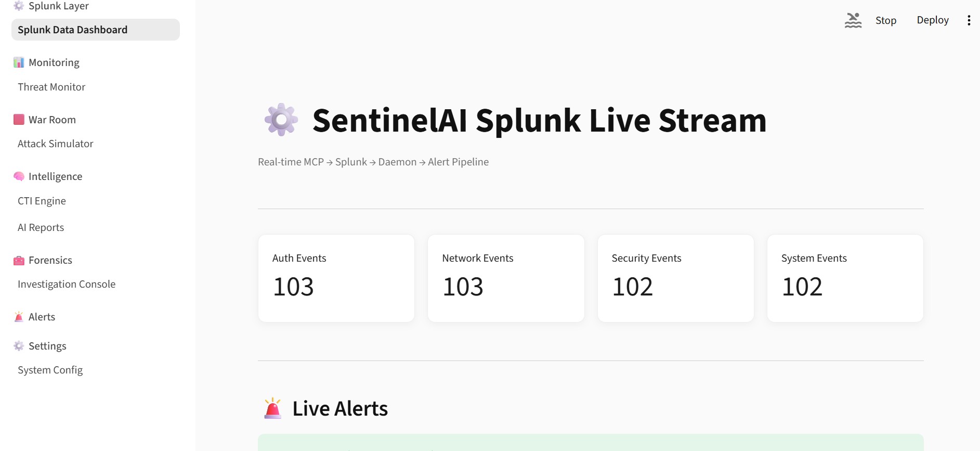Open the three-dot main menu
Screen dimensions: 980x451
click(x=969, y=20)
